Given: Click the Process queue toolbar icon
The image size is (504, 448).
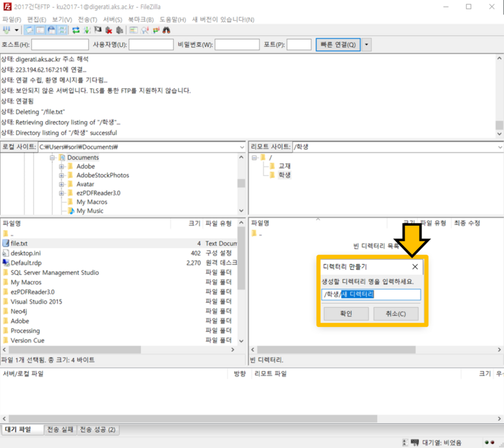Looking at the screenshot, I should [x=87, y=30].
